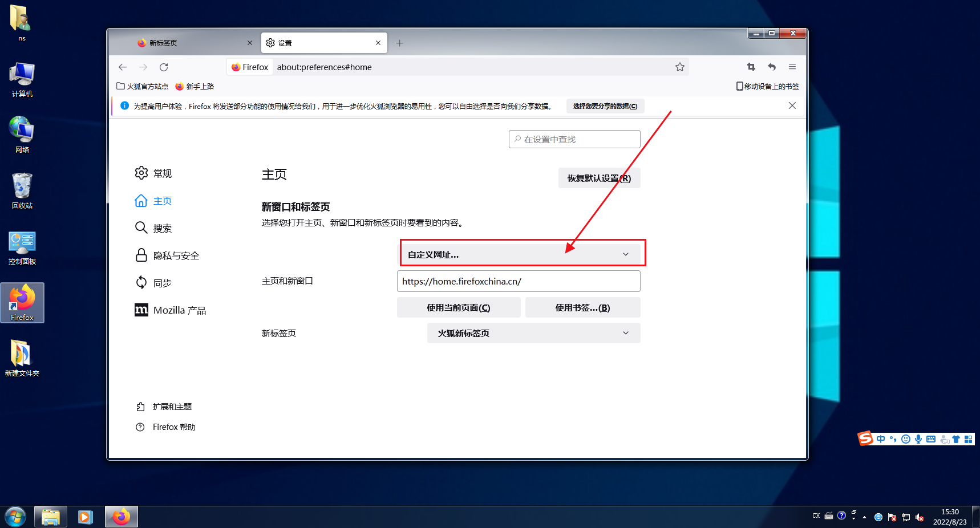This screenshot has height=528, width=980.
Task: Select the 网络 desktop icon
Action: (x=22, y=135)
